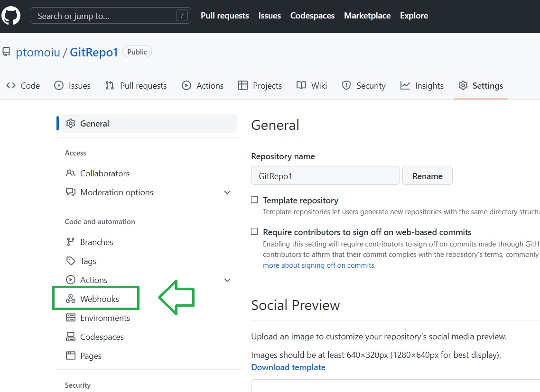Open Issues in top navigation
540x392 pixels.
click(x=270, y=16)
